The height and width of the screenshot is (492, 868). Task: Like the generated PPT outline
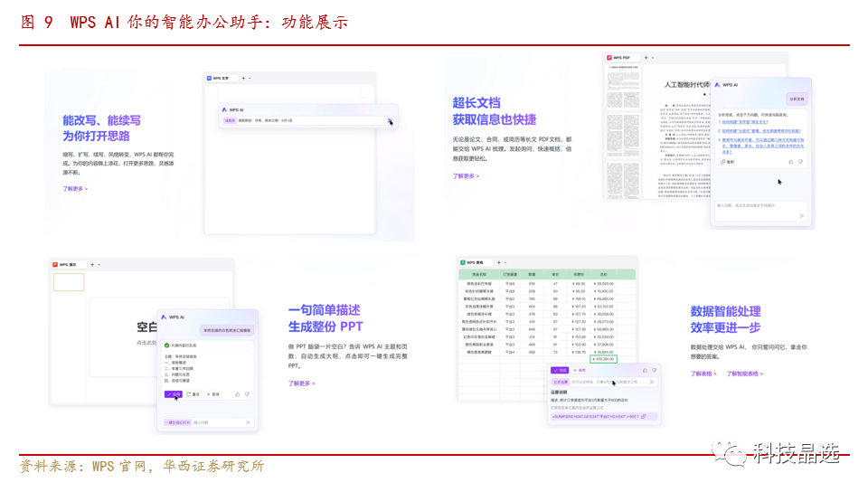pos(238,394)
